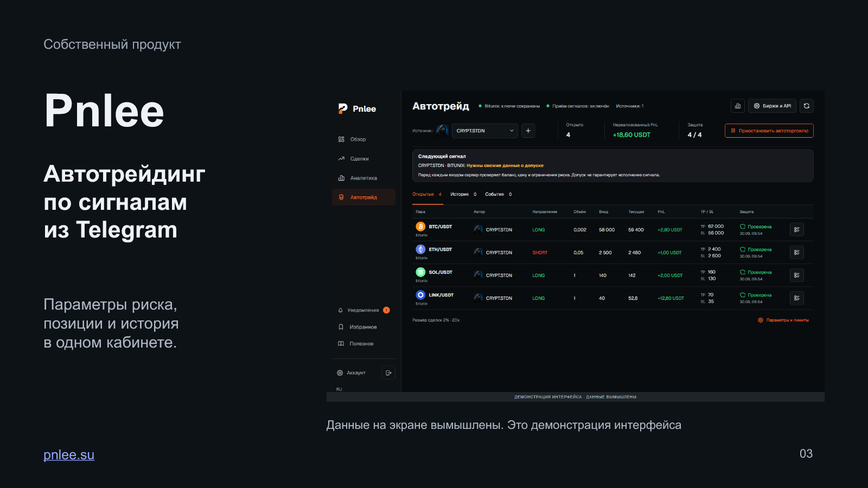868x488 pixels.
Task: Switch to the Открытые tab
Action: 427,194
